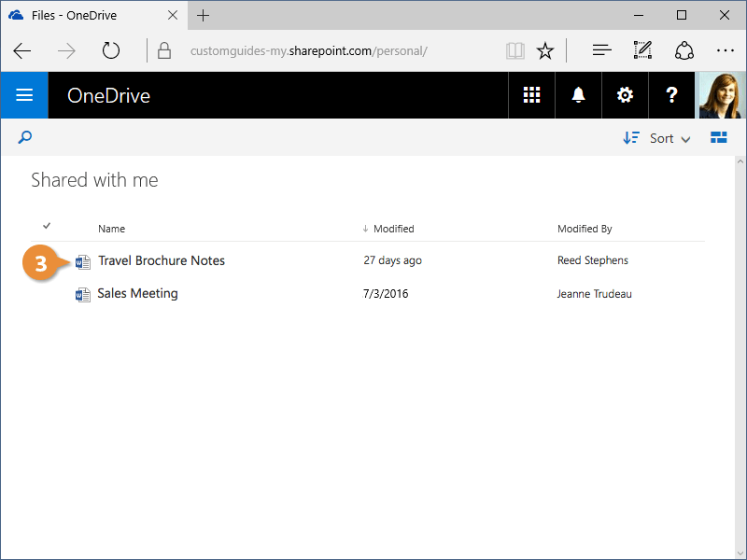Viewport: 747px width, 560px height.
Task: Open the app launcher grid
Action: point(531,95)
